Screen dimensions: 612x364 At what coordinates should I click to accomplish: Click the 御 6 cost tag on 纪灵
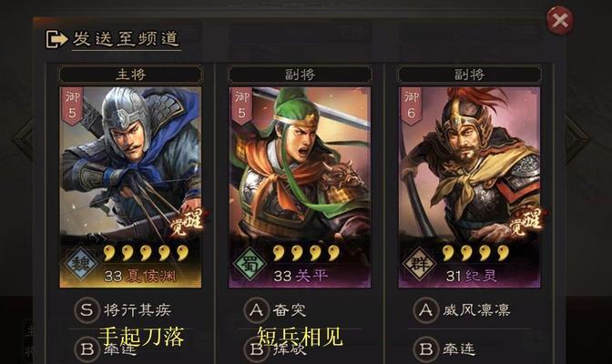411,106
